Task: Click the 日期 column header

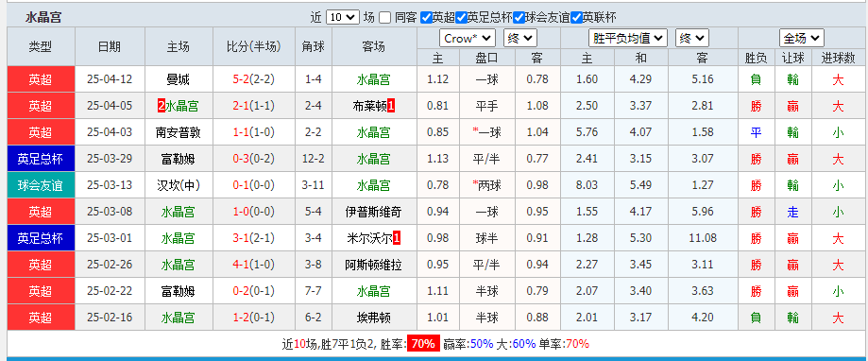Action: 110,47
